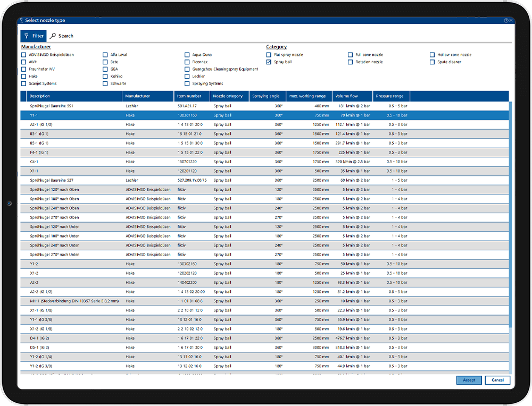The height and width of the screenshot is (406, 532).
Task: Check the Full cone nozzle category
Action: point(350,55)
